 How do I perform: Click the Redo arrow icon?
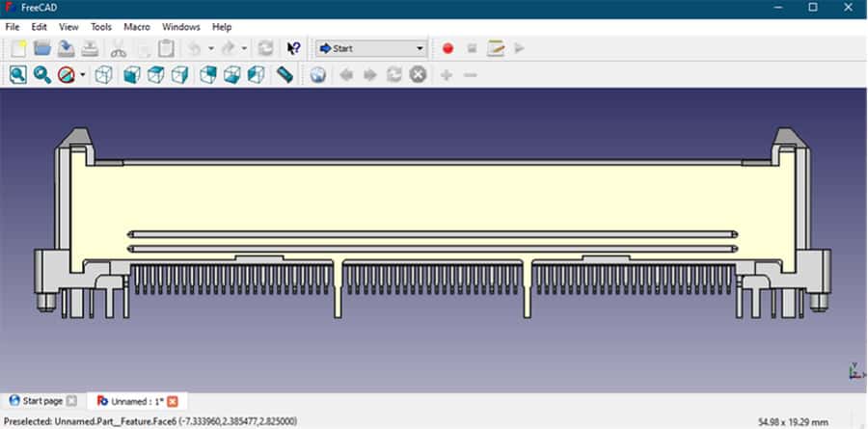228,49
